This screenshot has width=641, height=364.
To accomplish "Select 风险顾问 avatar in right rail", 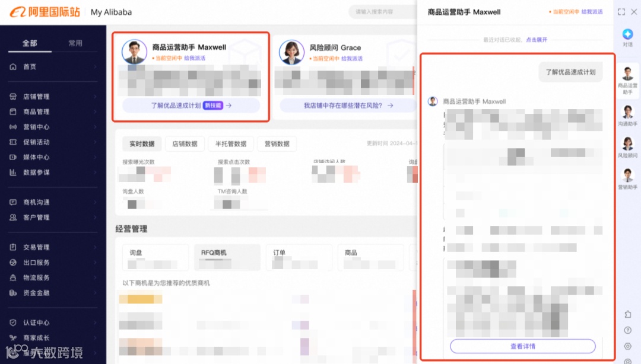I will pyautogui.click(x=627, y=143).
